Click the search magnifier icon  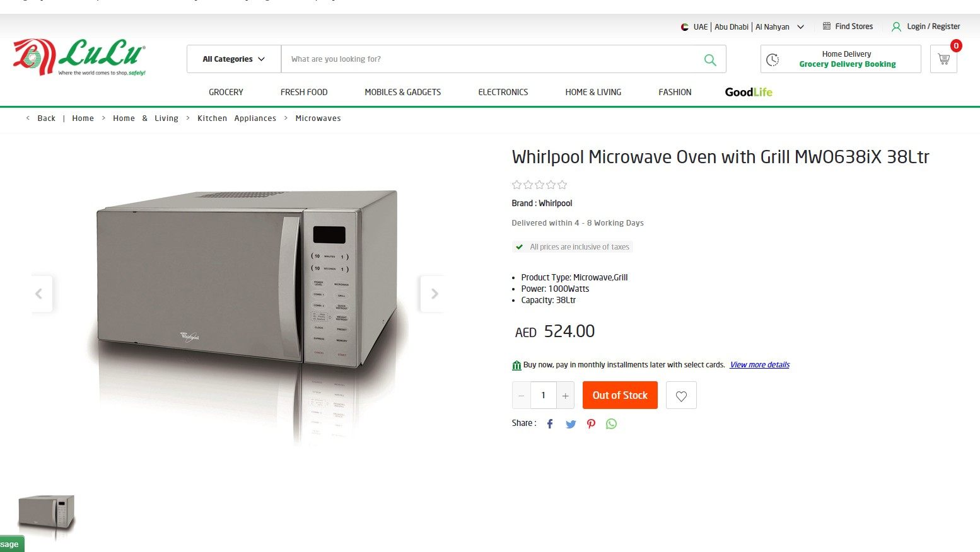(x=710, y=60)
